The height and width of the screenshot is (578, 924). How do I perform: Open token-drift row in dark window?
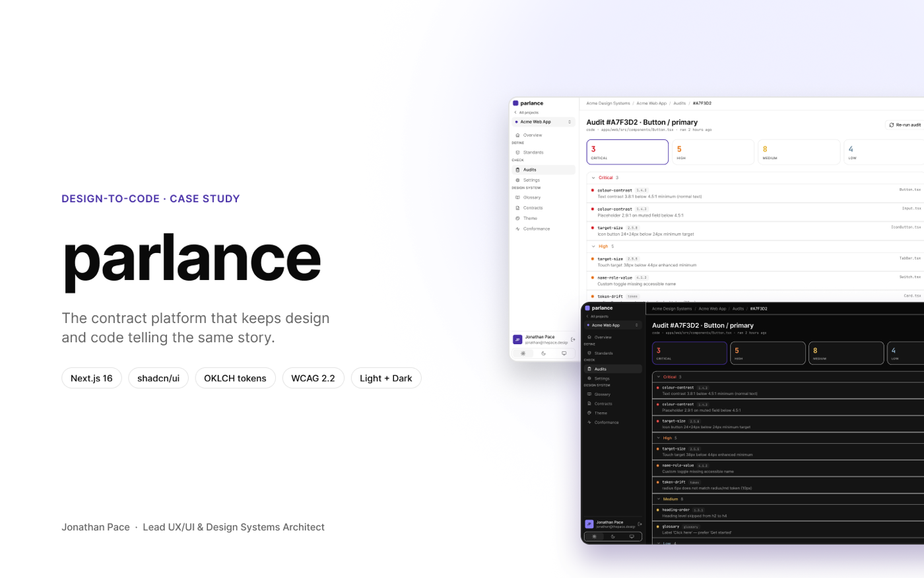[x=788, y=485]
